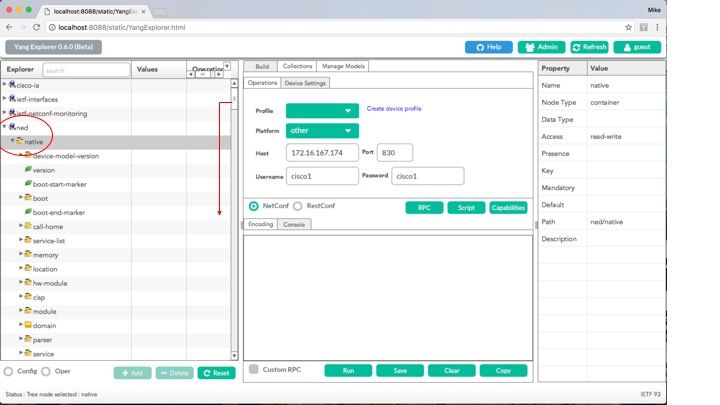Screen dimensions: 720x405
Task: Click the hw-module folder icon
Action: [28, 282]
